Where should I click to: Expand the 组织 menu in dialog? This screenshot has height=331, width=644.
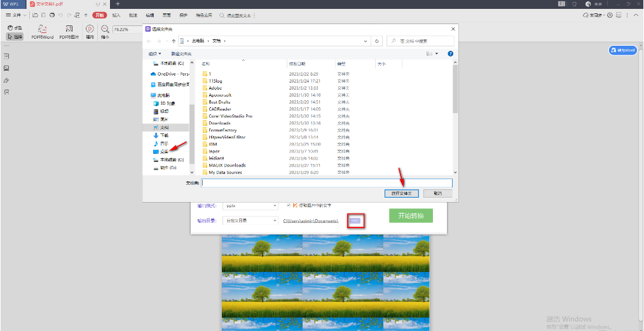(154, 54)
